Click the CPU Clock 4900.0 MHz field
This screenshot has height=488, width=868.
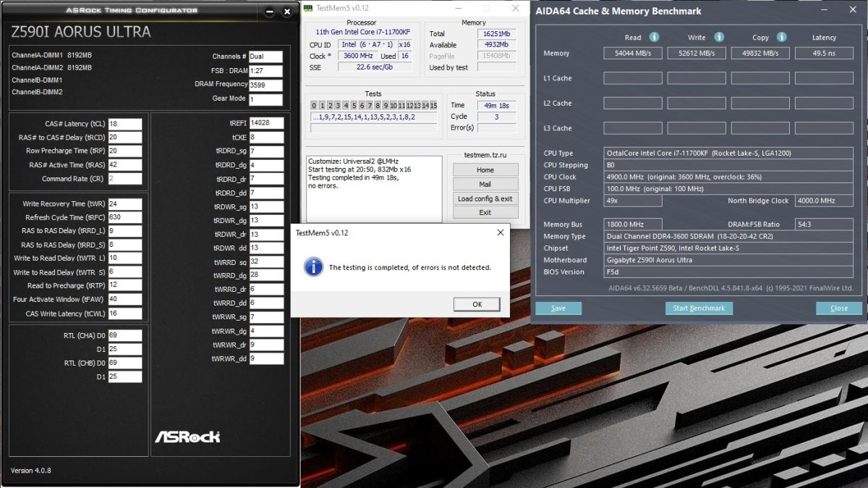(x=728, y=177)
